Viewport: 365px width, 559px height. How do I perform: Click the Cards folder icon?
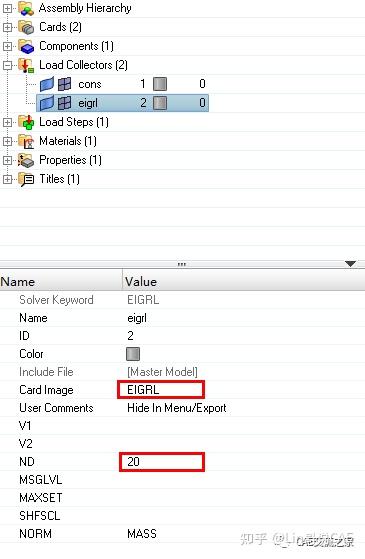pyautogui.click(x=26, y=27)
